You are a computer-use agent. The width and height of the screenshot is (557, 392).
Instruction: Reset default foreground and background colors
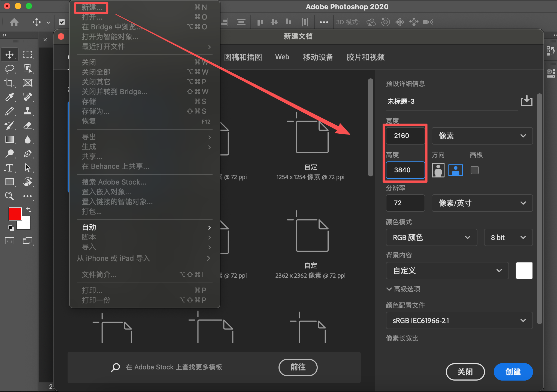tap(11, 228)
